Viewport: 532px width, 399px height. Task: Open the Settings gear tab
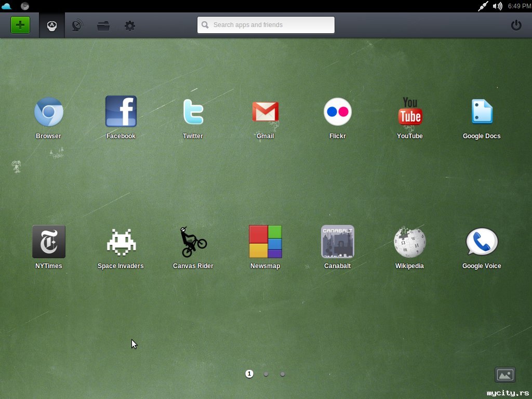(x=129, y=26)
